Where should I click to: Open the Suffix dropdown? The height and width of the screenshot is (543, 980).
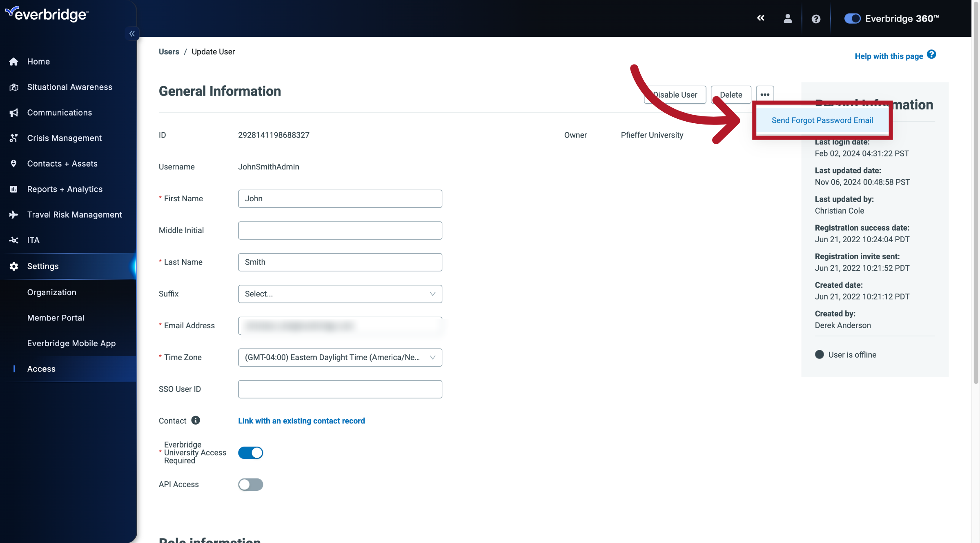[340, 294]
